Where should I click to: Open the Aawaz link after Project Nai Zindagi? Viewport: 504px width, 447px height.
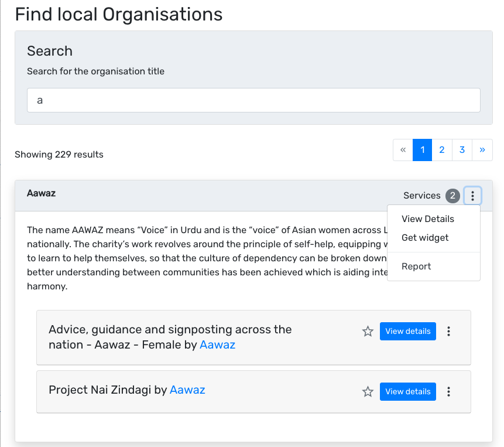coord(187,390)
